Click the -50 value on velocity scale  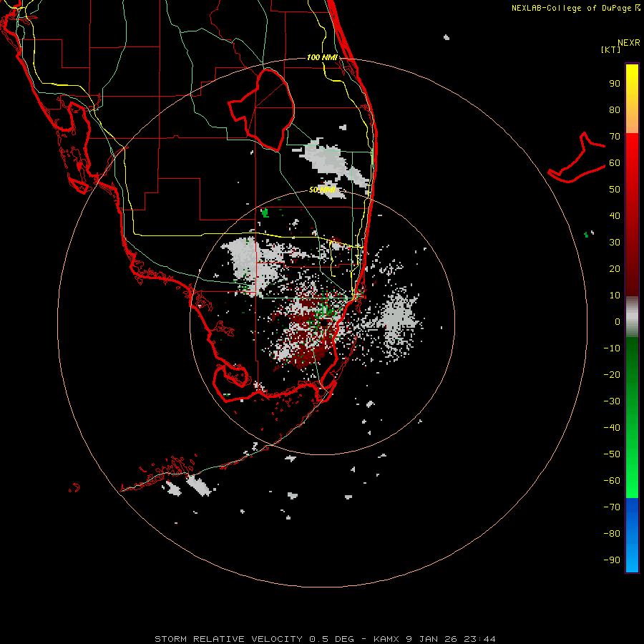click(x=612, y=454)
